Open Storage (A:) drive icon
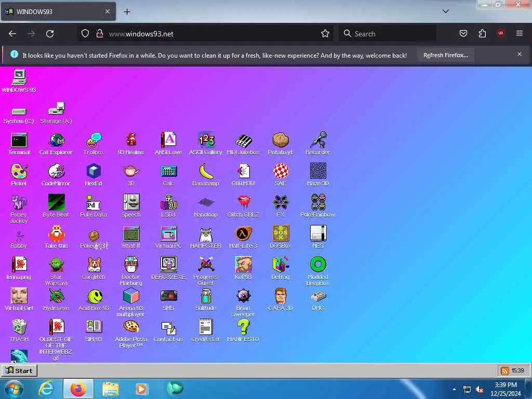This screenshot has width=532, height=399. (56, 113)
